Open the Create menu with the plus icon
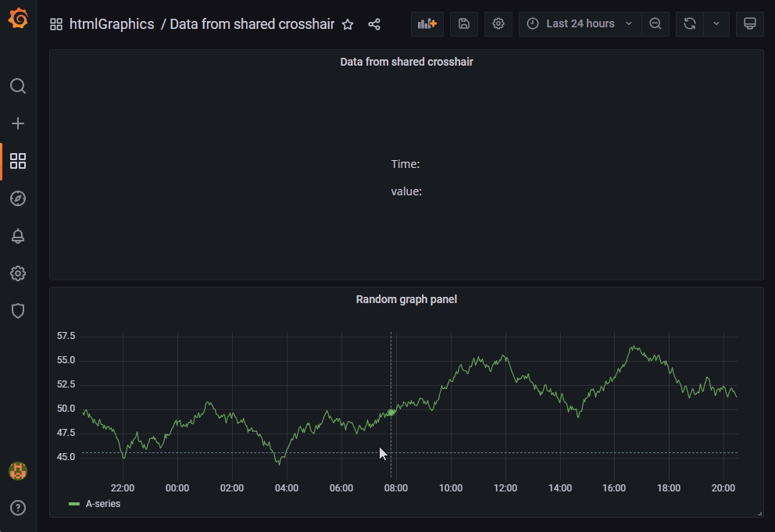 (x=18, y=123)
